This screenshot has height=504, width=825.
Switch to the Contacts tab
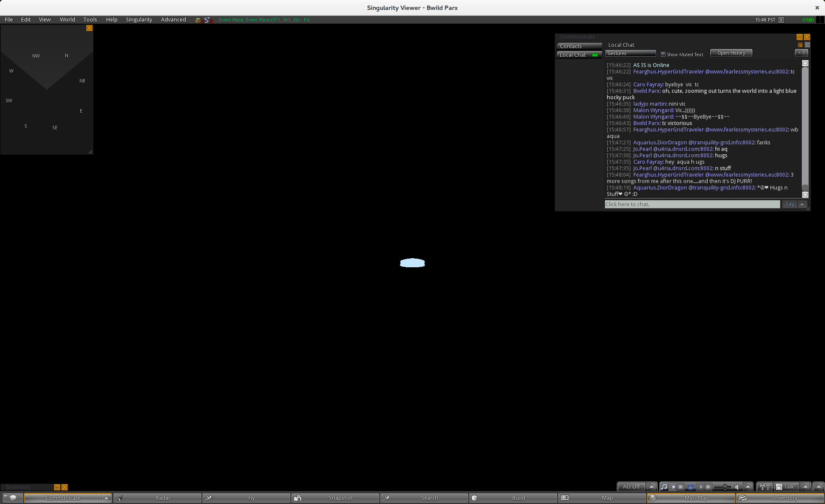(x=579, y=46)
